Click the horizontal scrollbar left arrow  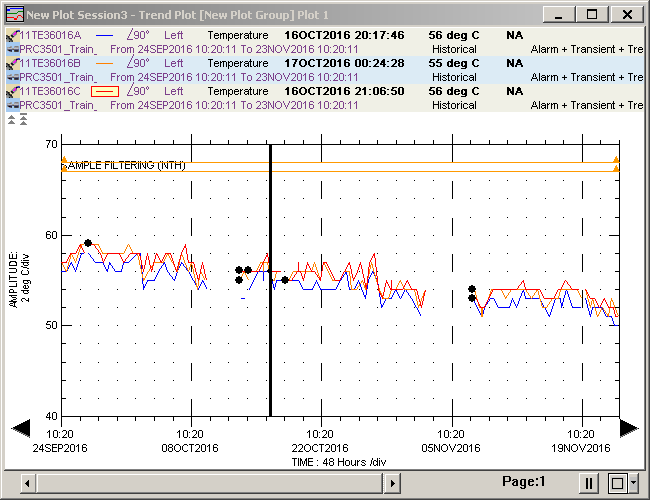pyautogui.click(x=29, y=483)
